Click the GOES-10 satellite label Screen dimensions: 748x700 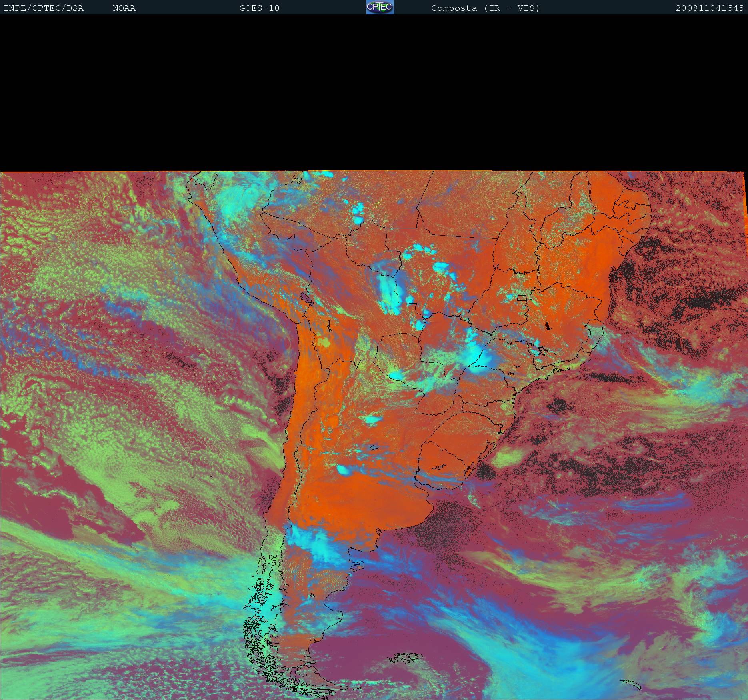pyautogui.click(x=259, y=8)
